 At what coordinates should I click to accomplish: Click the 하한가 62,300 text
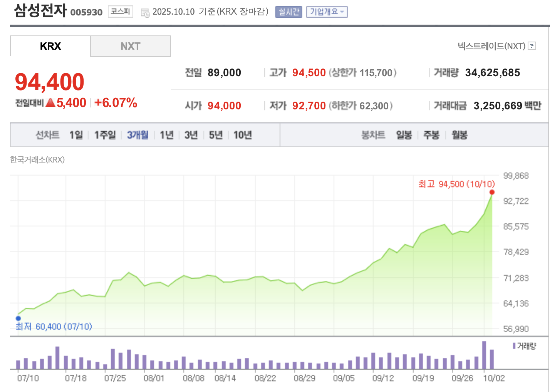(x=361, y=106)
